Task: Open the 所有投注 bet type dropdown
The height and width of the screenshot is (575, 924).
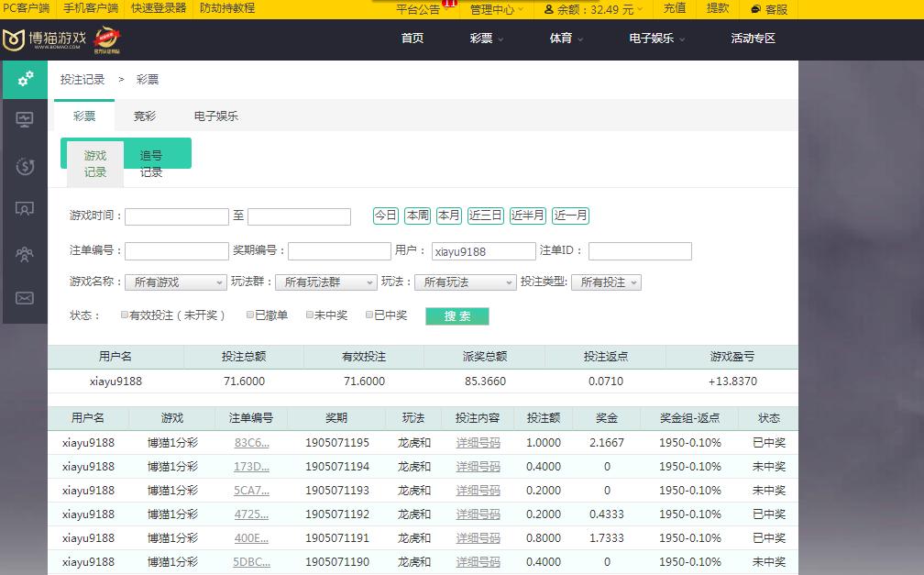Action: 606,282
